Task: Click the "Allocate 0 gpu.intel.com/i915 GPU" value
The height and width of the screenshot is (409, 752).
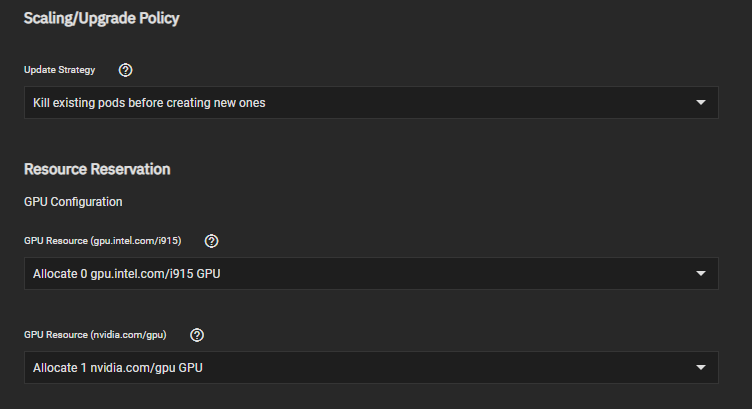Action: coord(127,274)
